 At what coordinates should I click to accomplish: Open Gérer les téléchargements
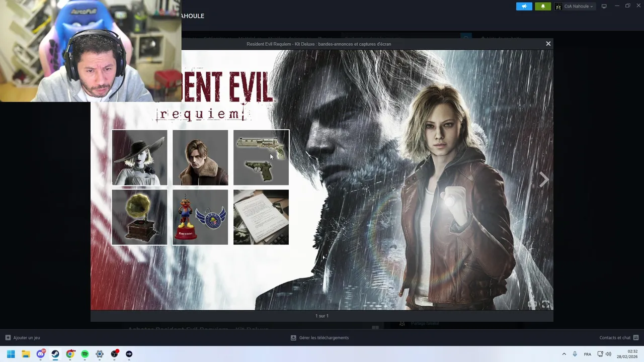pos(324,338)
